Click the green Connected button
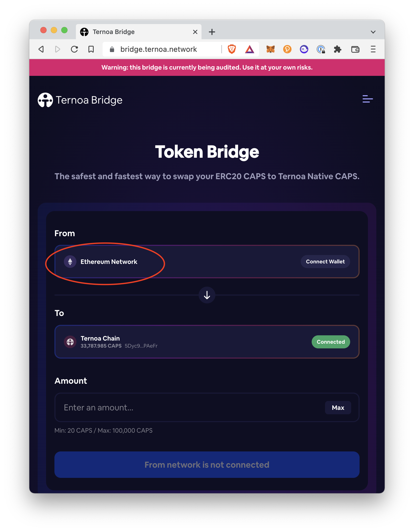This screenshot has width=414, height=532. click(x=331, y=342)
